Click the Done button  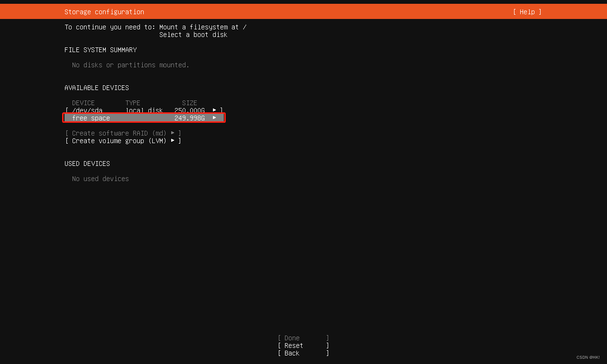[x=303, y=338]
